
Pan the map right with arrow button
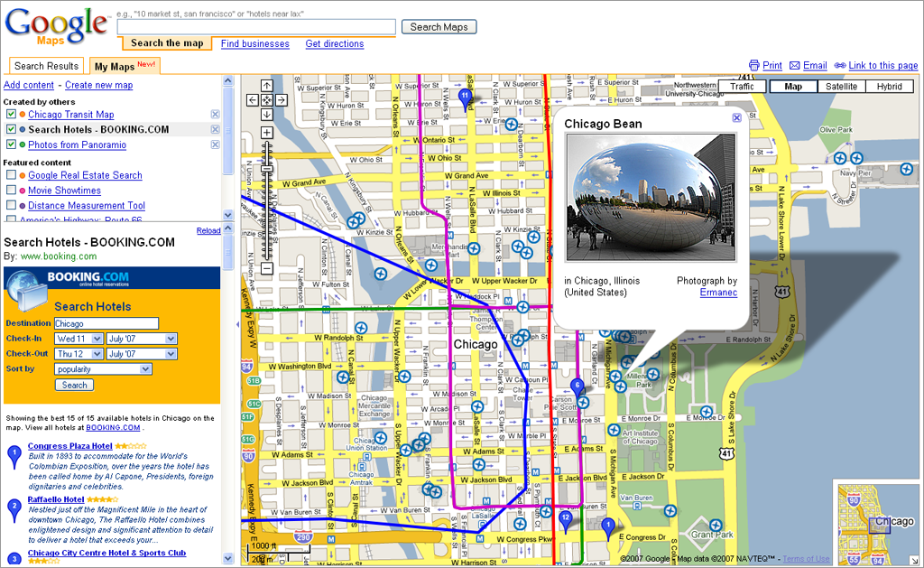coord(282,100)
